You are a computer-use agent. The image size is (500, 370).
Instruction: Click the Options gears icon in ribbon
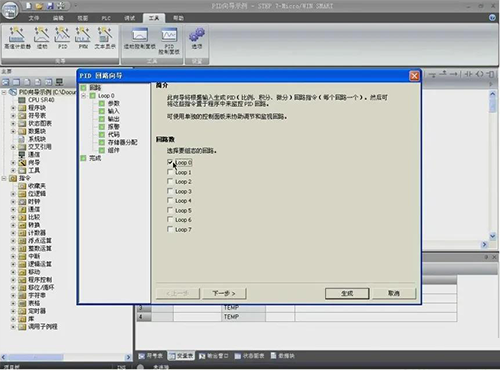[x=197, y=38]
